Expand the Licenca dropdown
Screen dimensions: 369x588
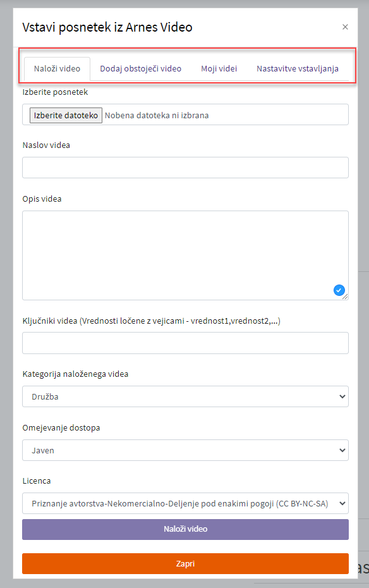(185, 503)
